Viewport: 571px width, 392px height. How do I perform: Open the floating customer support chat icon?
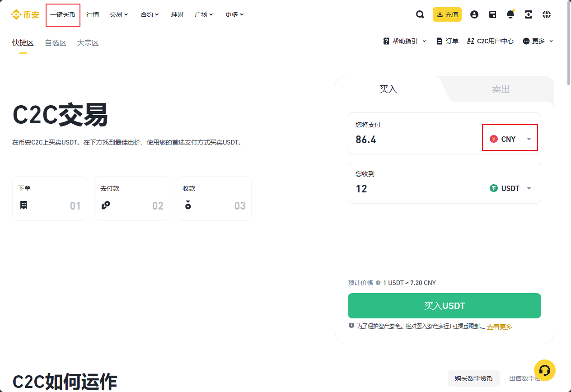click(545, 370)
